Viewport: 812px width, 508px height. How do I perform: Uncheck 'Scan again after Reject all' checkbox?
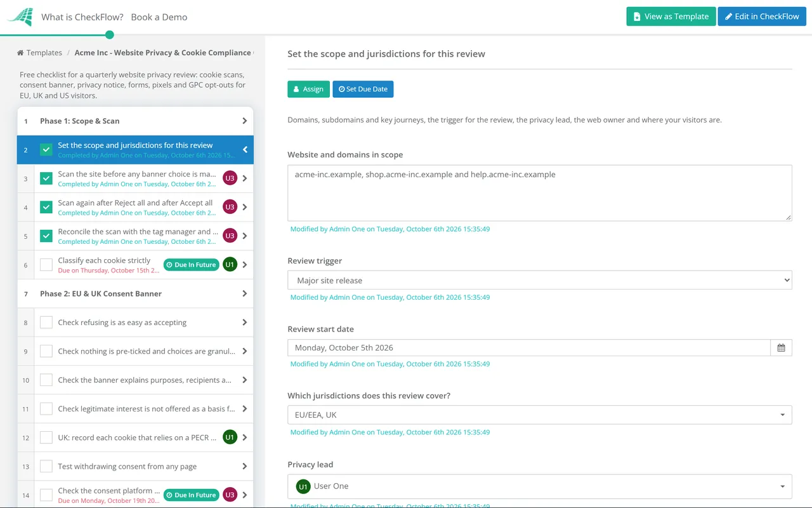[46, 207]
